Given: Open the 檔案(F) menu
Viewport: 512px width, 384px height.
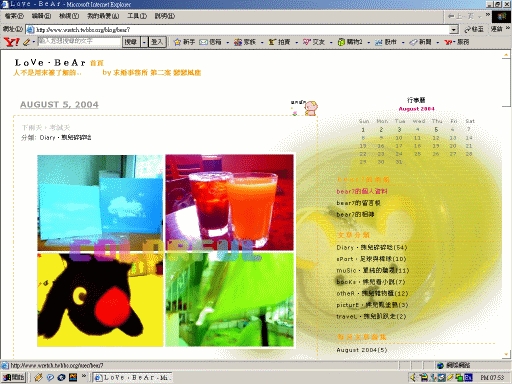Looking at the screenshot, I should coord(14,16).
